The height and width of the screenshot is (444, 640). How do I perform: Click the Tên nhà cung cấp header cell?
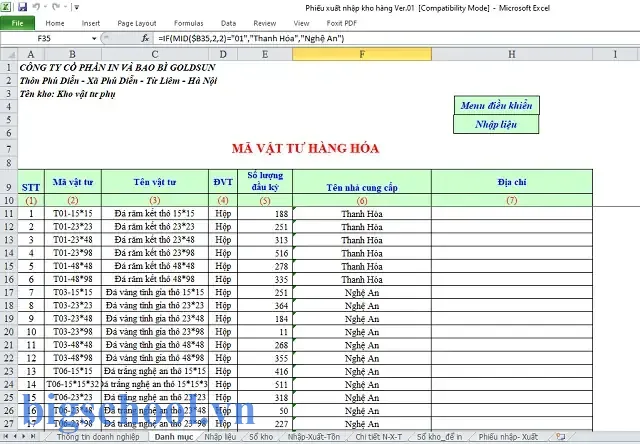point(362,182)
